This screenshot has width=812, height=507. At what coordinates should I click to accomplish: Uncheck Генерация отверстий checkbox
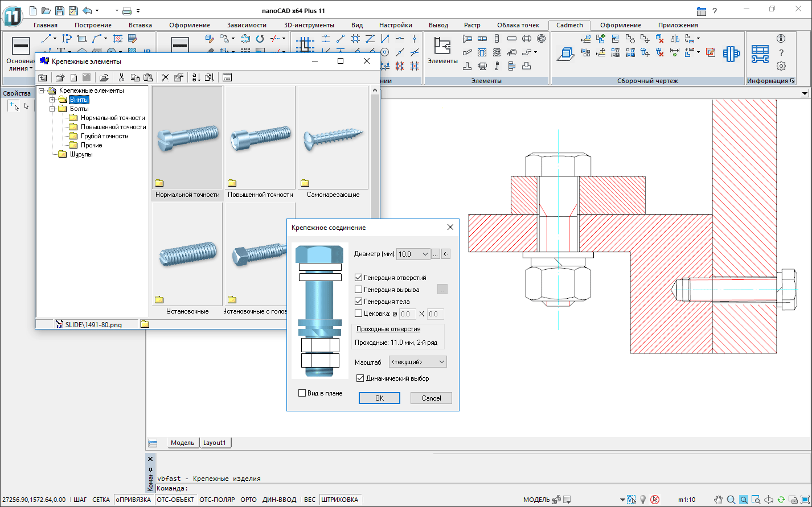coord(358,278)
